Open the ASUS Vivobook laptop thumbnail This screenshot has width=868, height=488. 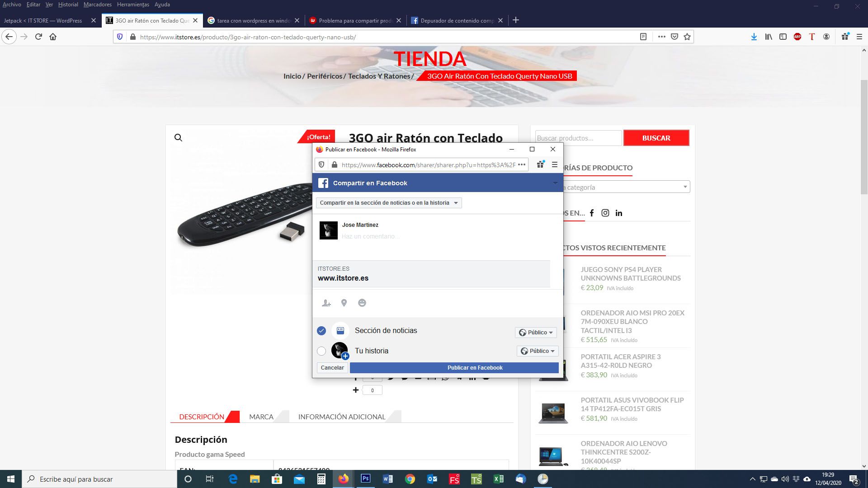click(553, 413)
